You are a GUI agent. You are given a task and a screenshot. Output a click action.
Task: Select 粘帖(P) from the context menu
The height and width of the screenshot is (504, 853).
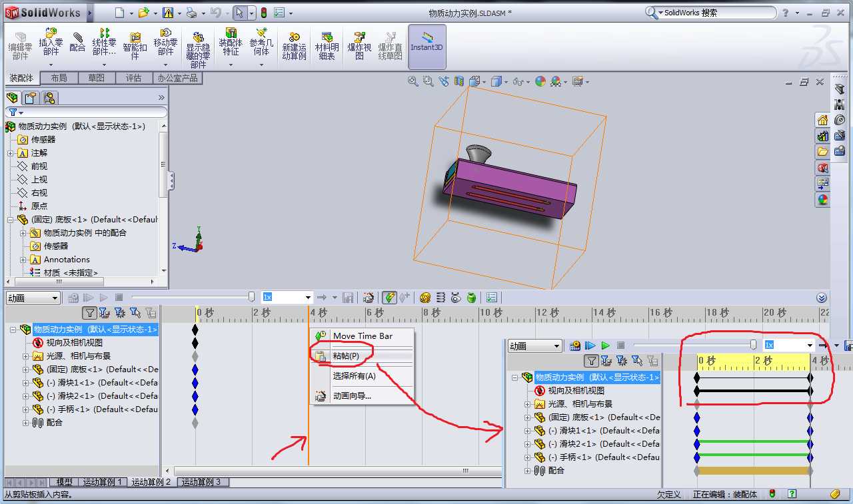[363, 356]
